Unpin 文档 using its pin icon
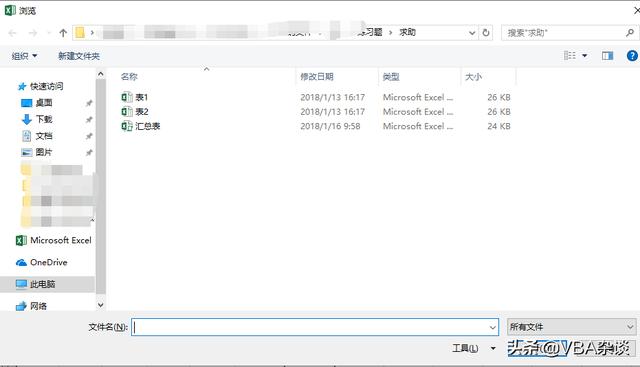This screenshot has width=640, height=367. [x=89, y=136]
